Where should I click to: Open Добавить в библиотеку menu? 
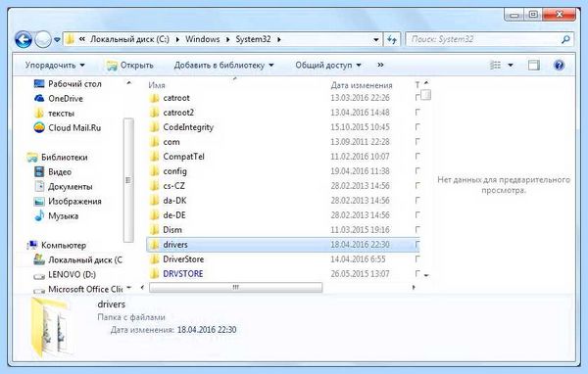click(223, 66)
